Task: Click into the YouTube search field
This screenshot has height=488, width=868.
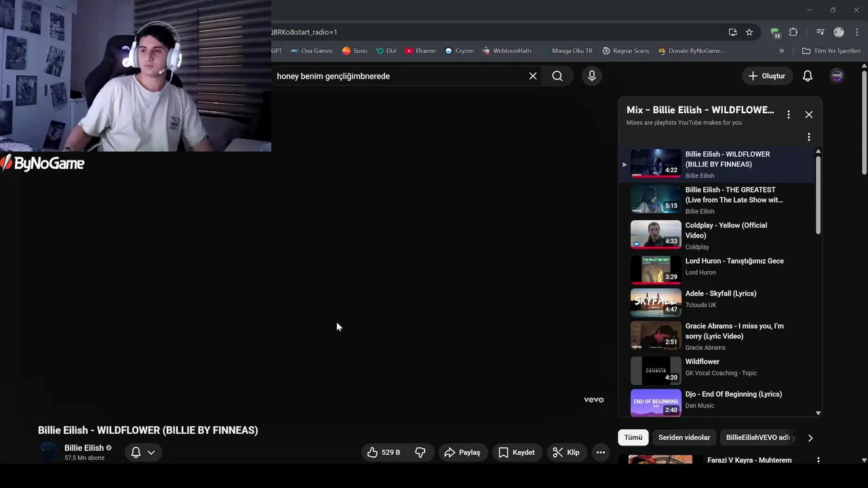Action: click(x=400, y=76)
